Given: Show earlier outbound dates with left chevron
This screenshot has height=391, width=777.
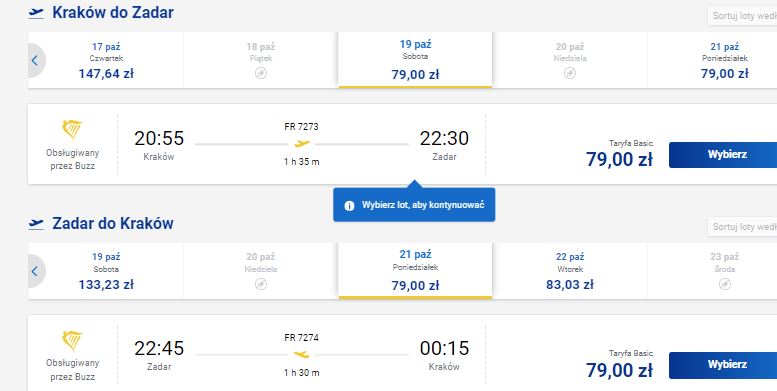Looking at the screenshot, I should pos(35,60).
